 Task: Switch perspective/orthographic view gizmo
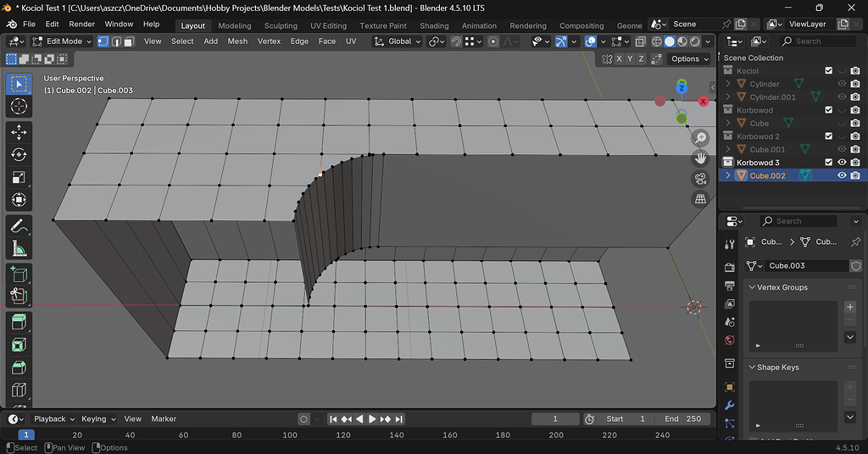701,199
